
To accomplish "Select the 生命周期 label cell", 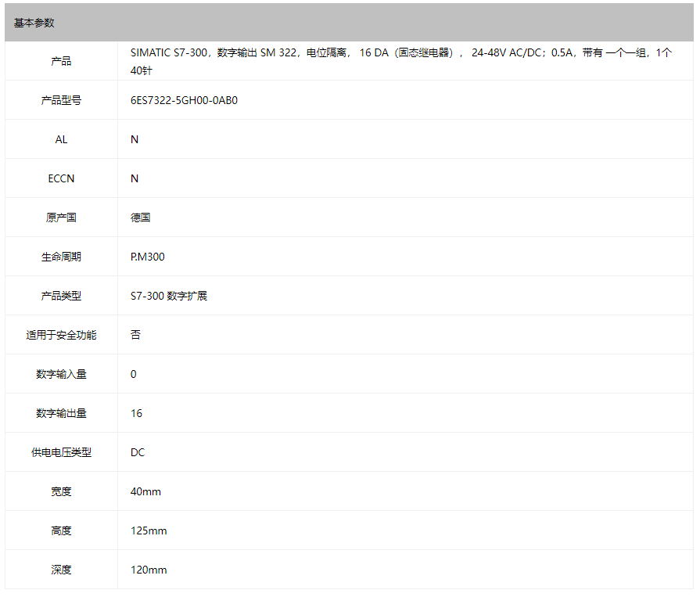I will (x=61, y=257).
